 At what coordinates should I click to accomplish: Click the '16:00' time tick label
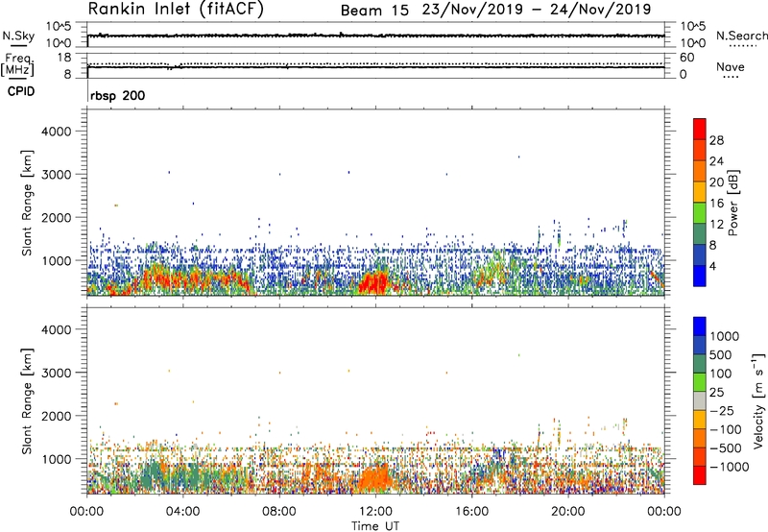tap(471, 511)
